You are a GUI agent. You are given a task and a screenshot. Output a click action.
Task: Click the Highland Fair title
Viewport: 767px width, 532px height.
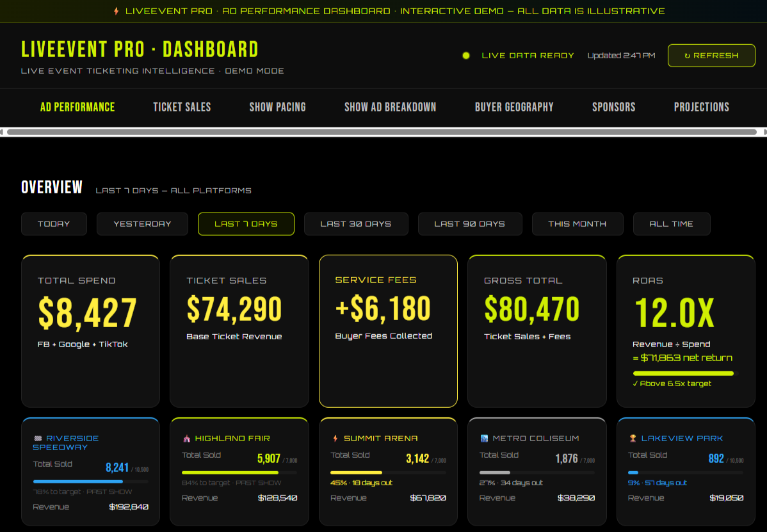pyautogui.click(x=232, y=439)
